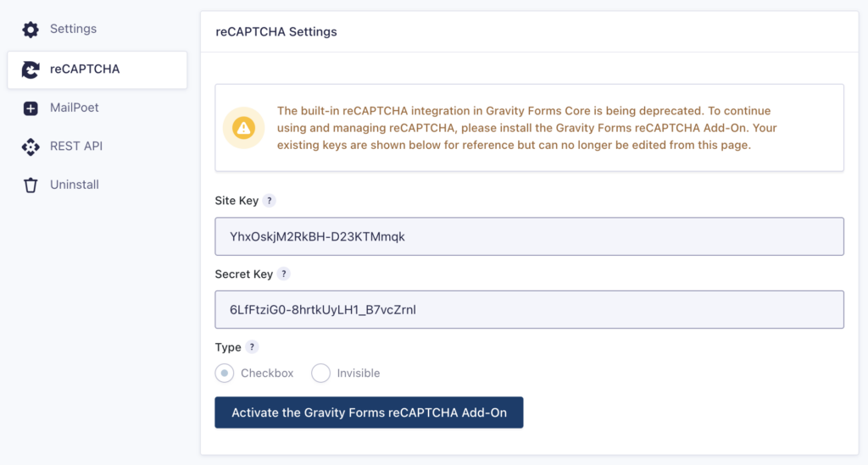Image resolution: width=868 pixels, height=465 pixels.
Task: Click the reCAPTCHA arrow logo icon
Action: tap(31, 69)
